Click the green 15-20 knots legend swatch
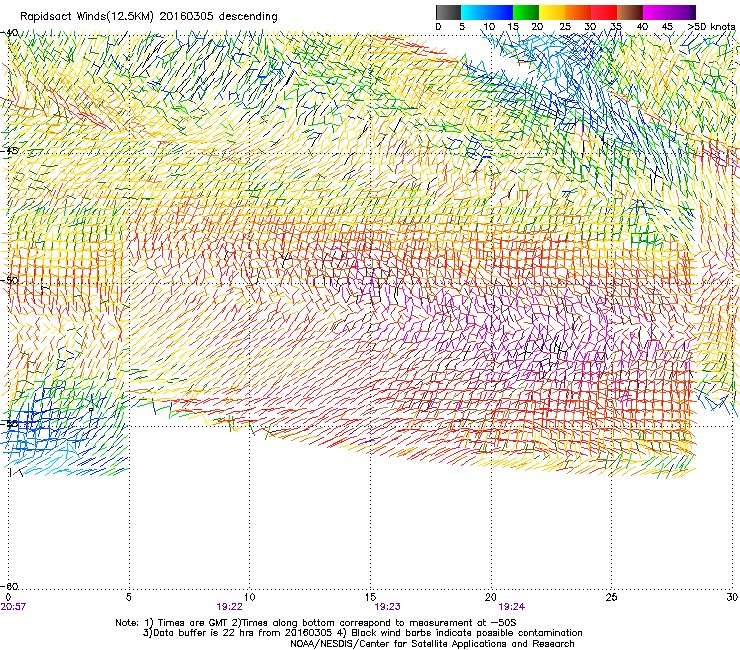This screenshot has width=740, height=650. pyautogui.click(x=526, y=12)
